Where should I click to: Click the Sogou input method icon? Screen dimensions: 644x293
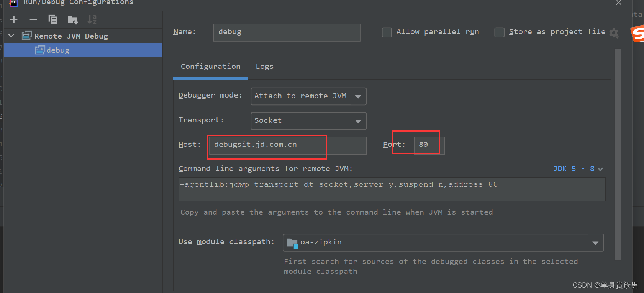[x=637, y=34]
